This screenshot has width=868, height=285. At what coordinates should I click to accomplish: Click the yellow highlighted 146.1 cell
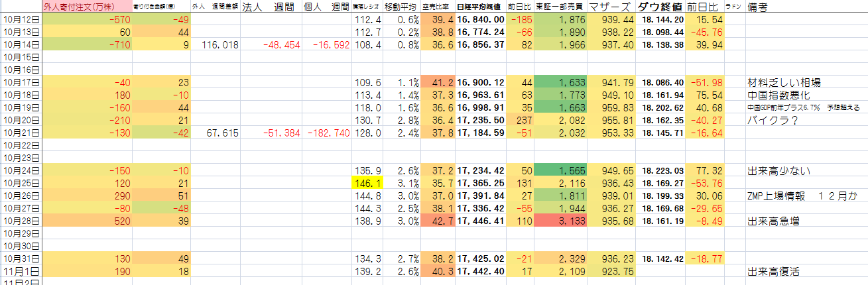pyautogui.click(x=367, y=182)
